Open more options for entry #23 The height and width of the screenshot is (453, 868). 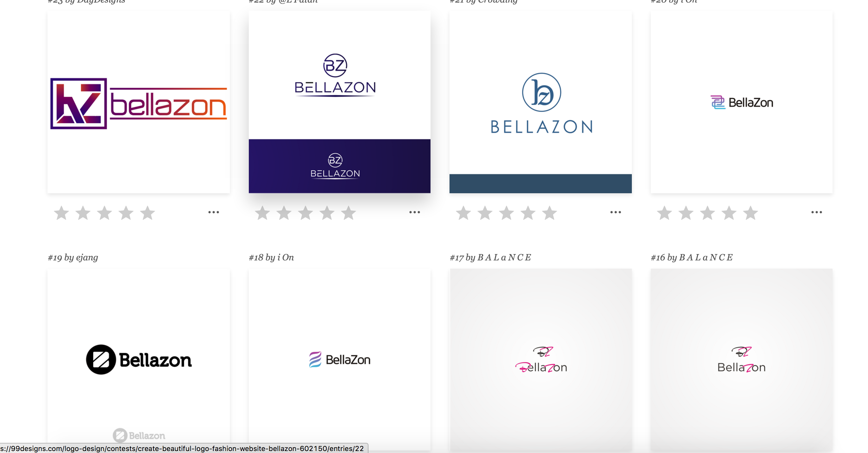tap(214, 212)
